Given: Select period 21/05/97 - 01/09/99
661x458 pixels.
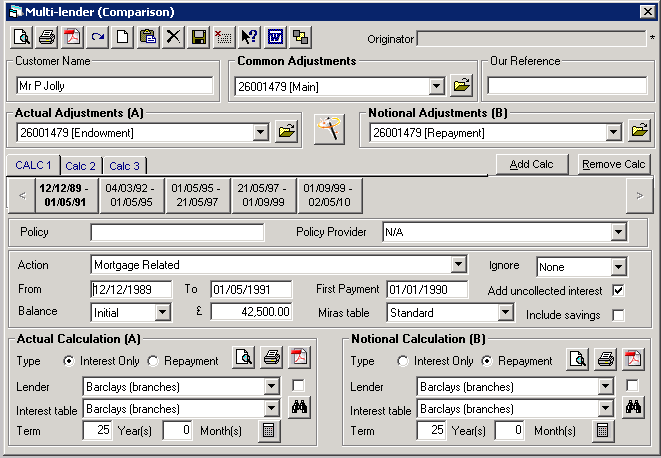Looking at the screenshot, I should (x=263, y=195).
